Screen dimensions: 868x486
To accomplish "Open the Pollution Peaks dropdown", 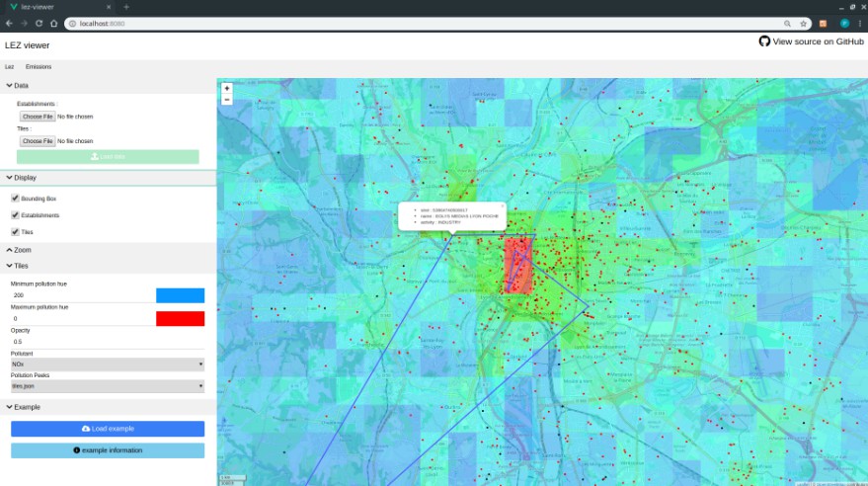I will (x=108, y=386).
